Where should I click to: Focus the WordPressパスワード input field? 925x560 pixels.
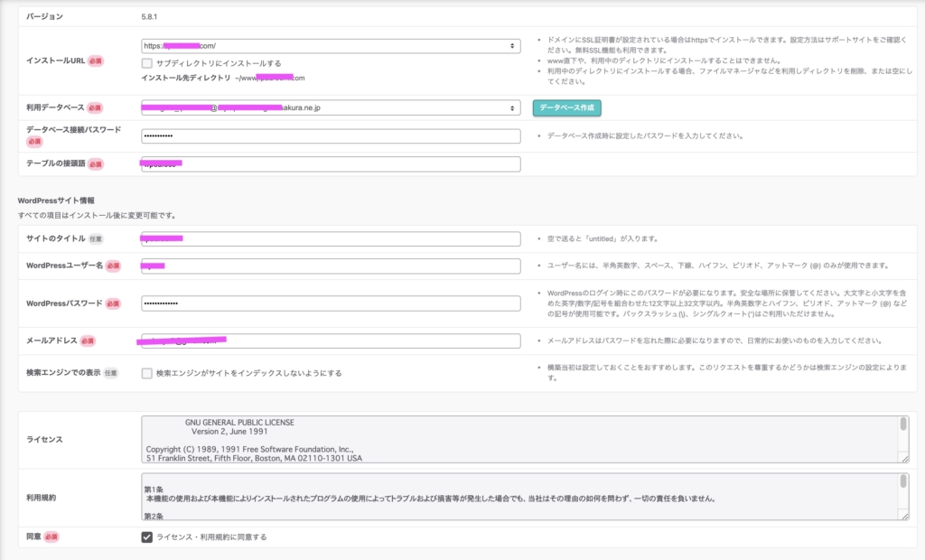tap(331, 303)
